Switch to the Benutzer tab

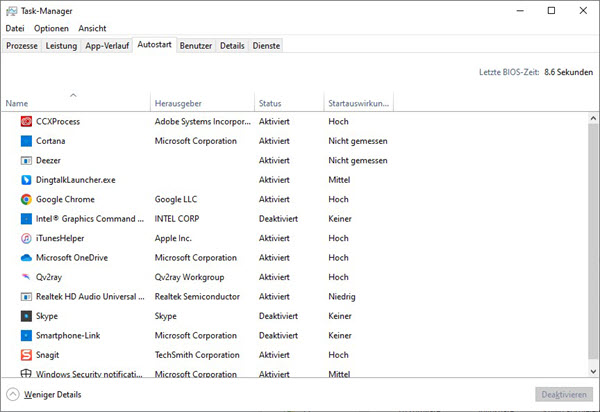(x=196, y=46)
